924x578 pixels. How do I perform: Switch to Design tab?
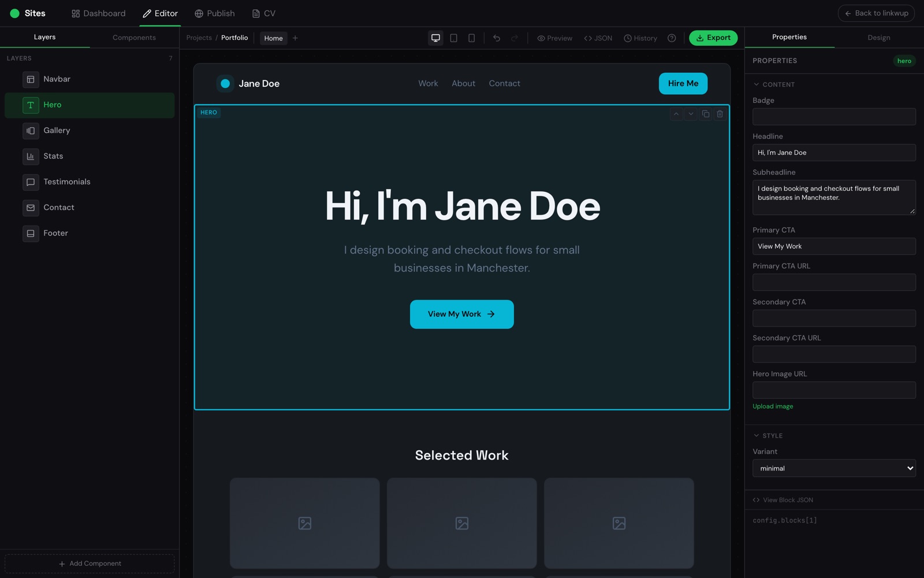tap(879, 38)
